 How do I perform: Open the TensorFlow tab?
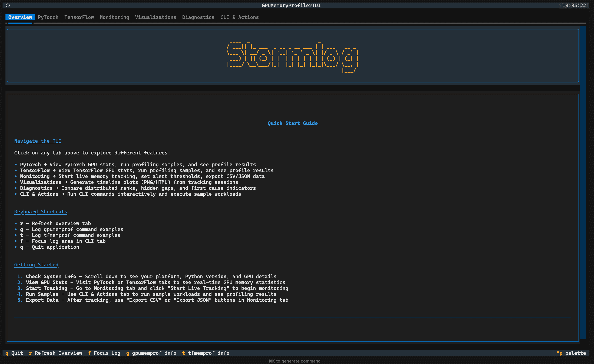coord(79,17)
